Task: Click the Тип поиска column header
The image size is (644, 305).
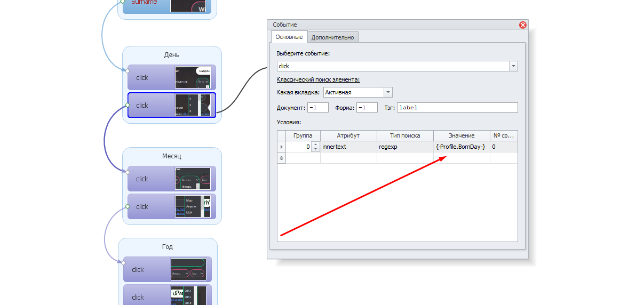Action: tap(405, 135)
